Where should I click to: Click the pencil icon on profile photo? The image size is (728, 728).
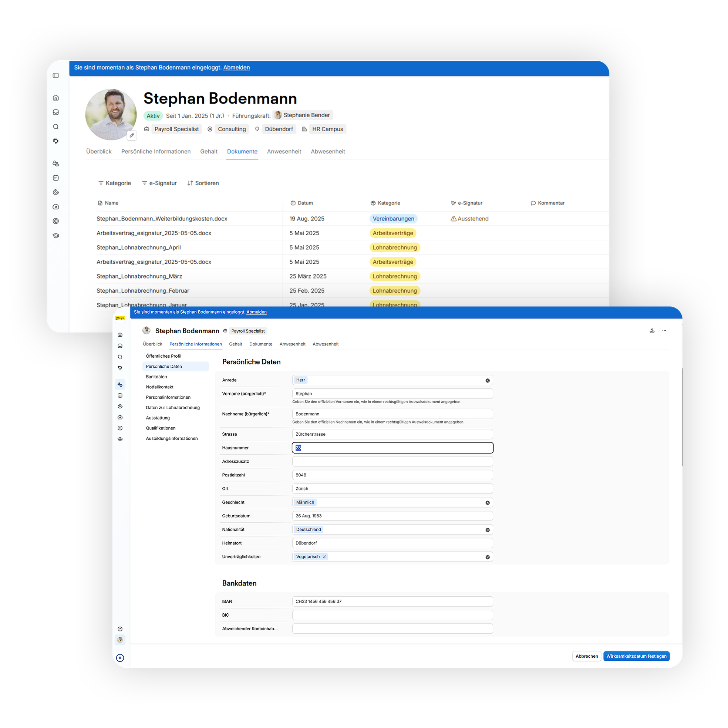click(x=132, y=135)
